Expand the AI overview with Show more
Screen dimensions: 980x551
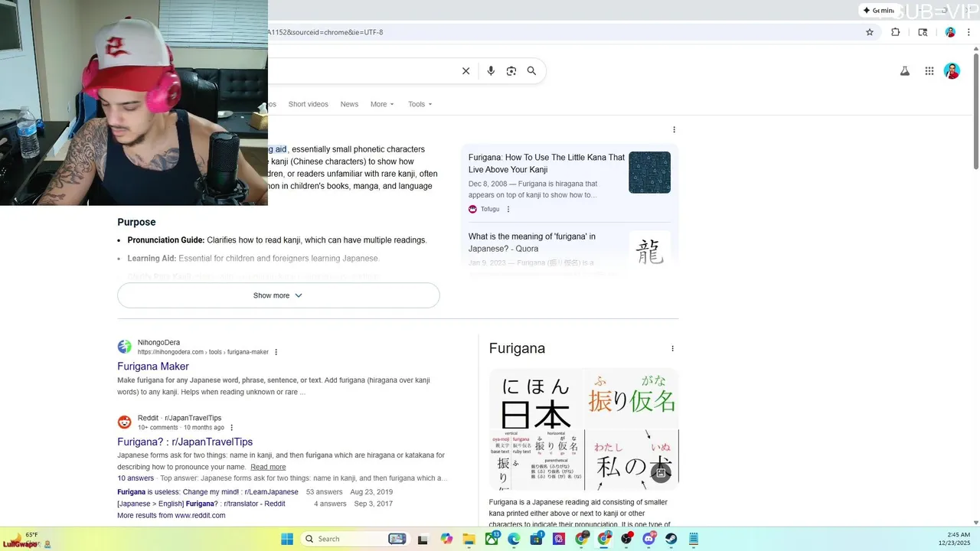pos(278,295)
